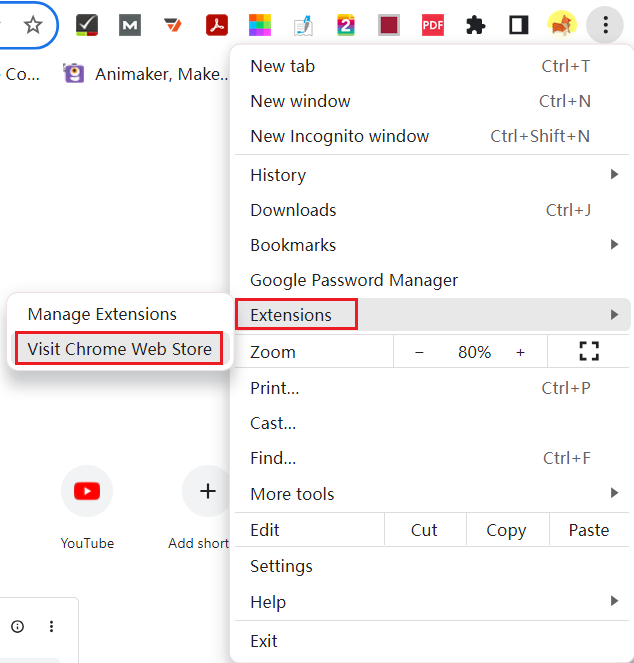
Task: Toggle the side panel icon
Action: tap(519, 25)
